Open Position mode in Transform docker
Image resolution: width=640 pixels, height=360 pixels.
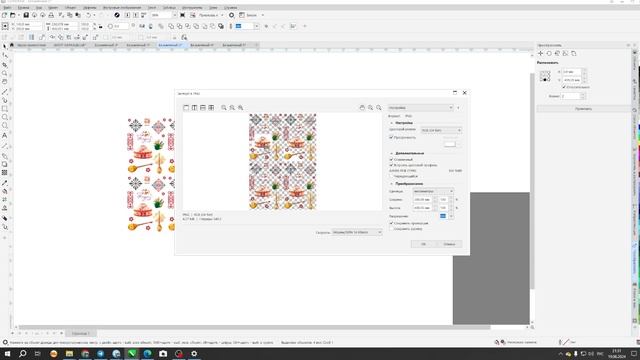541,53
